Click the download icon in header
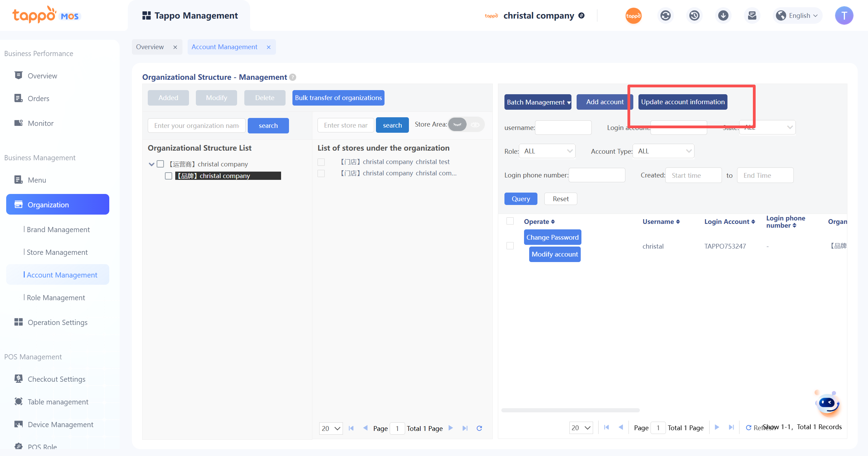The image size is (868, 456). coord(723,15)
